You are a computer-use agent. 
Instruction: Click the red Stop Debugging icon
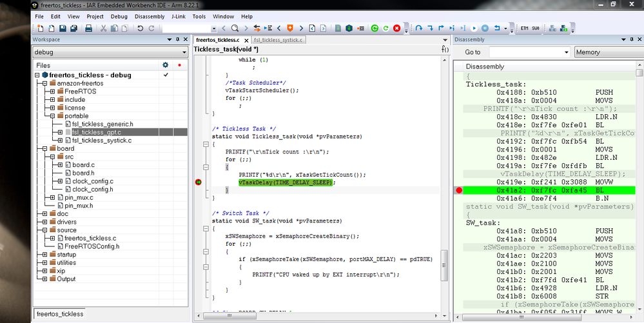(396, 28)
